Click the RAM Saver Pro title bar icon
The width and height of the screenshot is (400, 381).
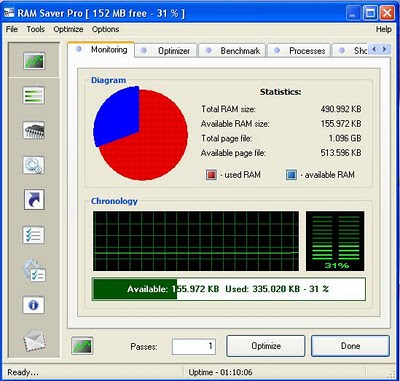pyautogui.click(x=8, y=13)
